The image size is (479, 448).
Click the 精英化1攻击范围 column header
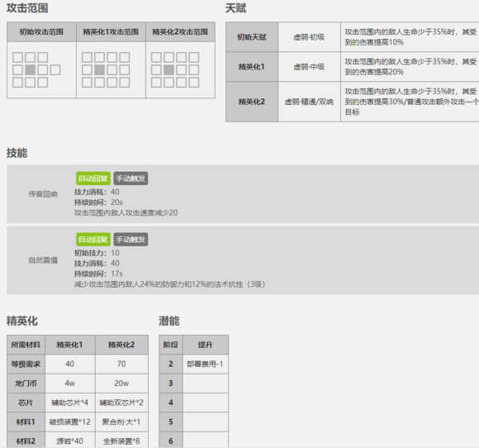(111, 31)
